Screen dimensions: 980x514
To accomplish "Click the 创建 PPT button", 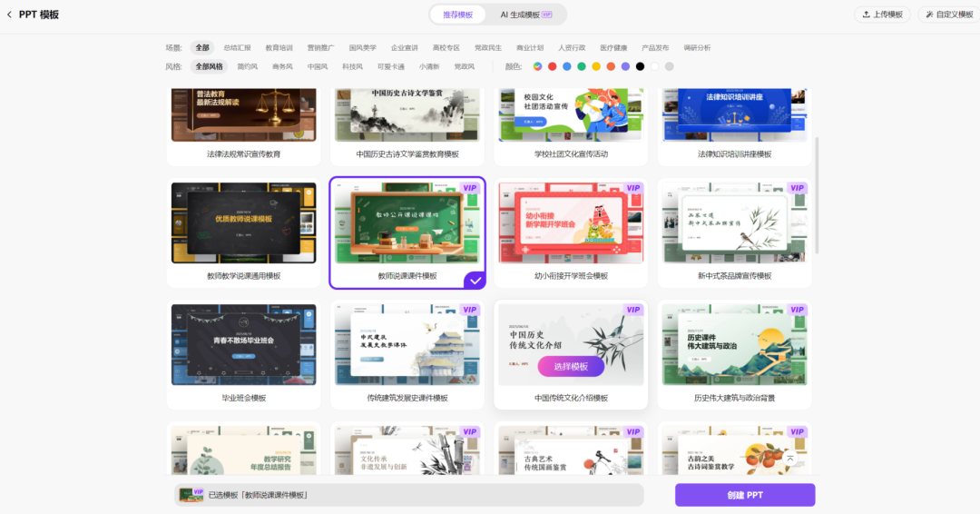I will pyautogui.click(x=745, y=495).
